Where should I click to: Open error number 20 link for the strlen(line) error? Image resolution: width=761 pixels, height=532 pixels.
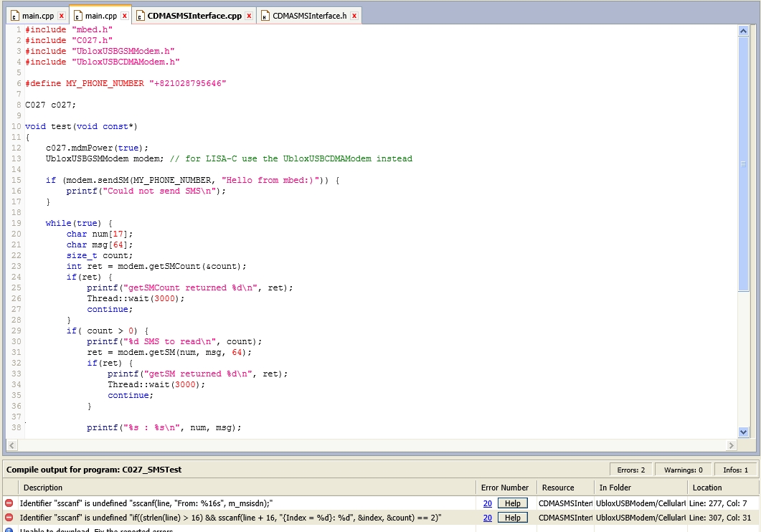coord(488,518)
